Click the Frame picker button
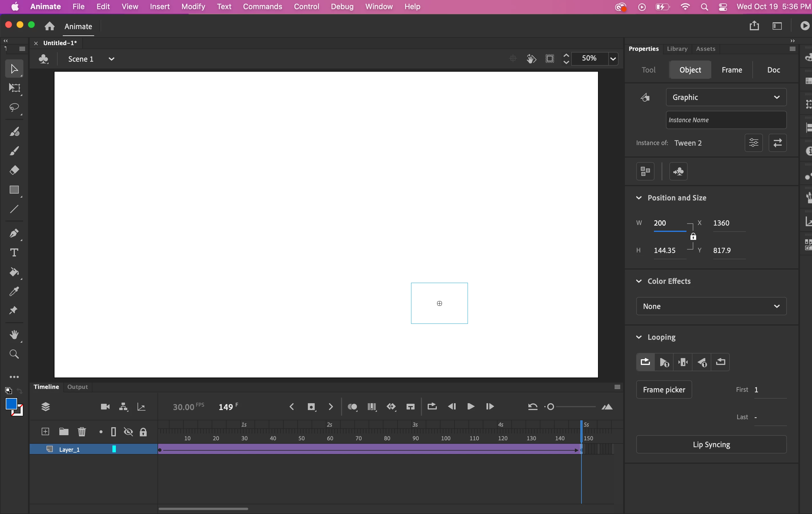This screenshot has height=514, width=812. 664,390
